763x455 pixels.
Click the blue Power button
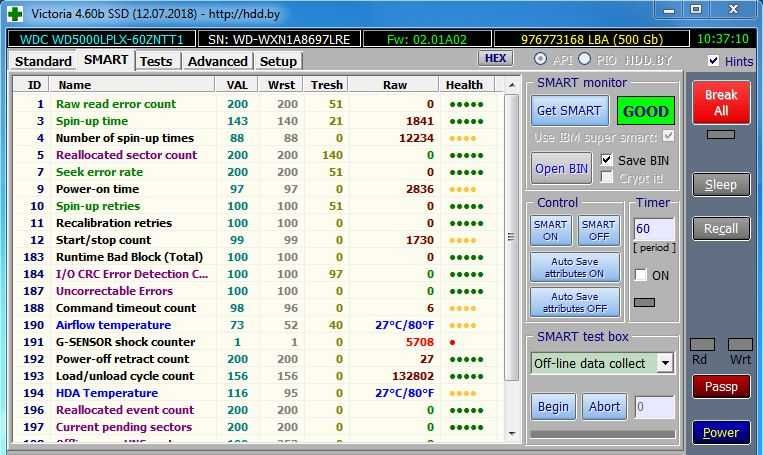pyautogui.click(x=721, y=433)
